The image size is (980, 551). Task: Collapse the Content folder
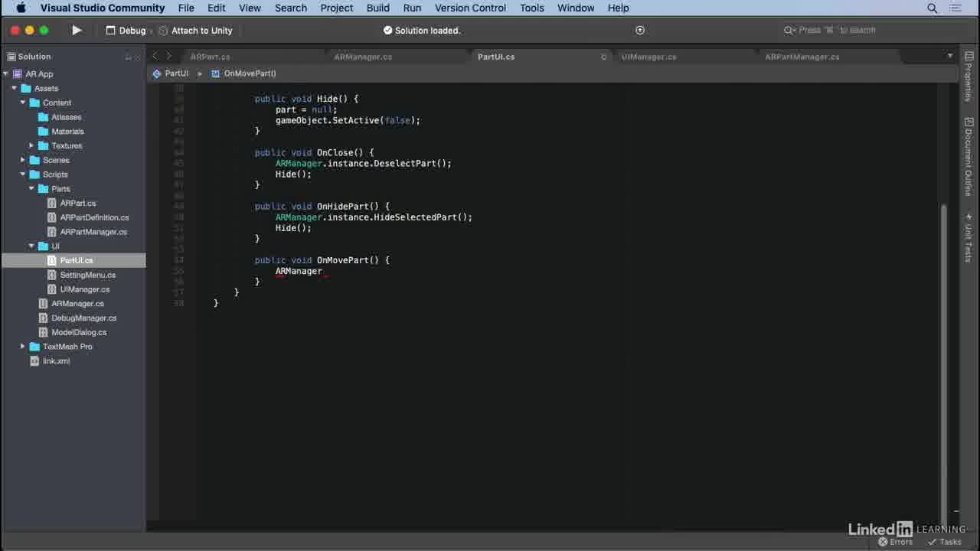click(23, 103)
